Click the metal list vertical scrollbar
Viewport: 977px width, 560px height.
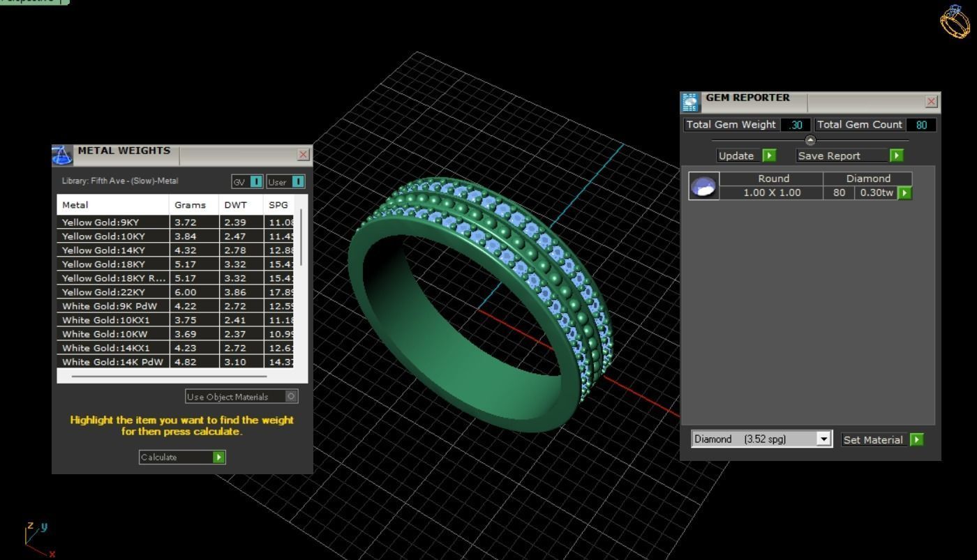301,237
